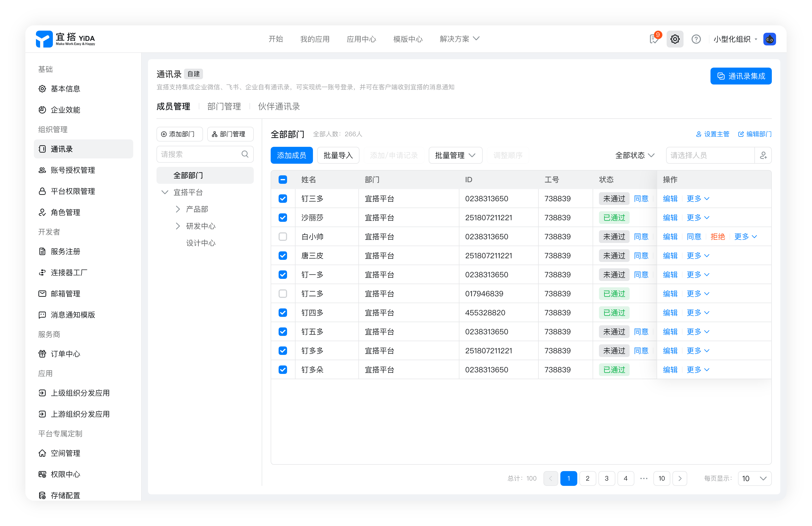Image resolution: width=812 pixels, height=526 pixels.
Task: Click the search magnifier in department search
Action: click(245, 154)
